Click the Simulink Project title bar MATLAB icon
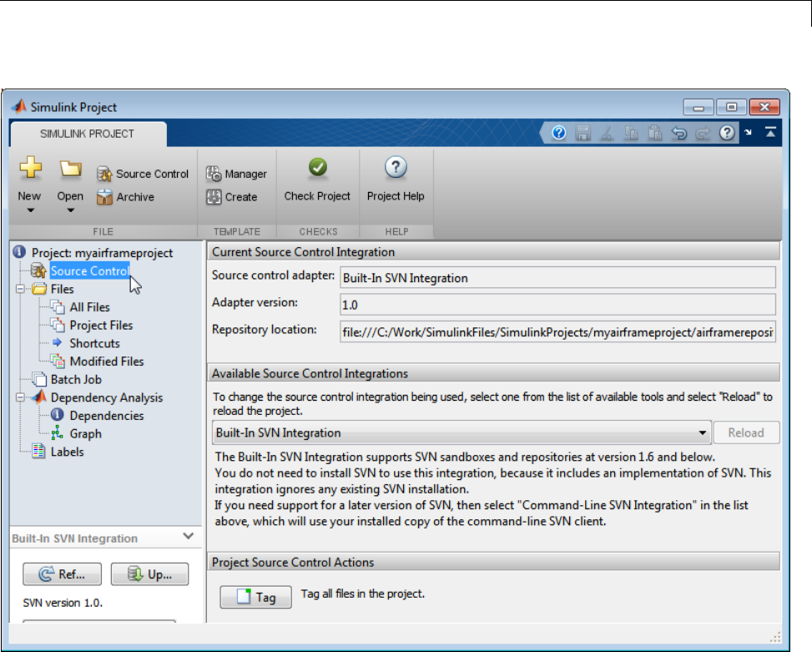Screen dimensions: 812x652 coord(20,106)
